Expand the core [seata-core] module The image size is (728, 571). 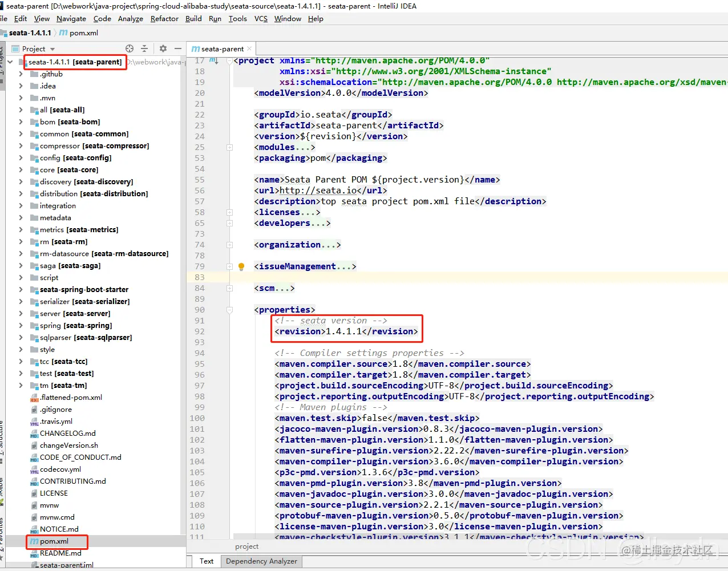pyautogui.click(x=21, y=170)
